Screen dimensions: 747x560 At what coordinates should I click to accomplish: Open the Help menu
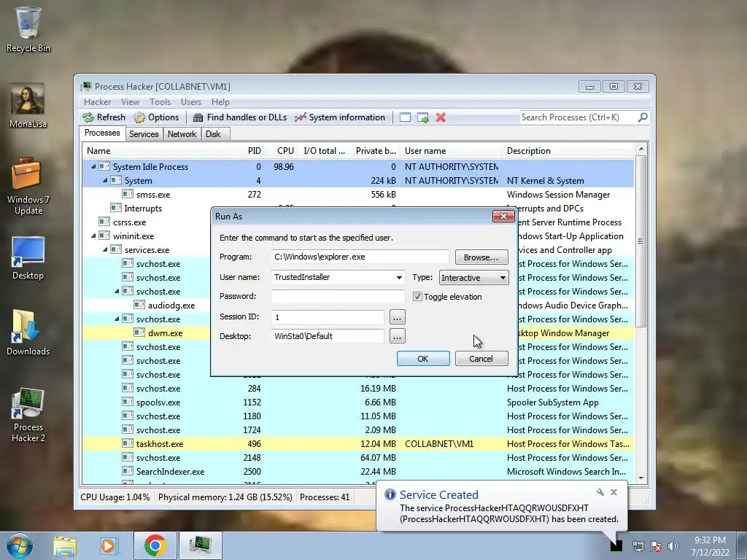coord(220,102)
